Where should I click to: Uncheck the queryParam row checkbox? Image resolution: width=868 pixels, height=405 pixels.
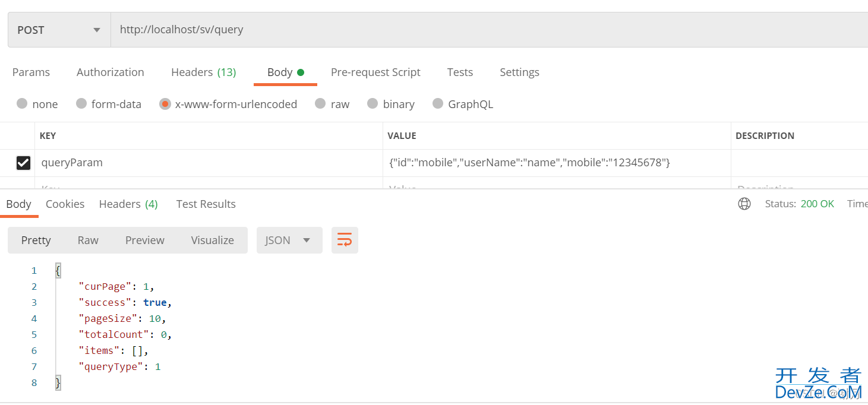coord(23,163)
